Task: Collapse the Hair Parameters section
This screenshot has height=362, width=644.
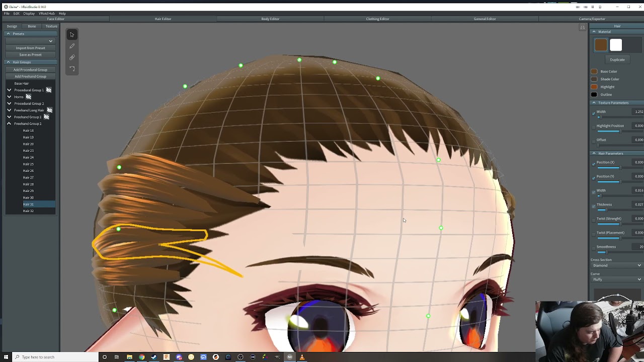Action: [x=617, y=153]
